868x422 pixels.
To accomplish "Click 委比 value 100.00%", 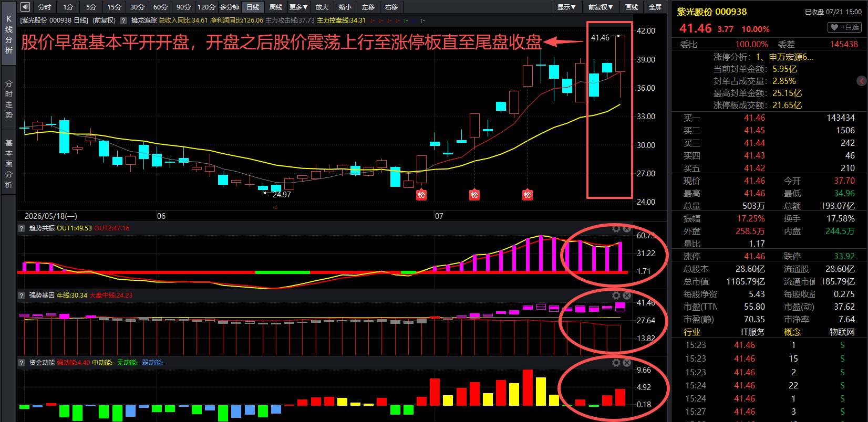I will pos(751,44).
